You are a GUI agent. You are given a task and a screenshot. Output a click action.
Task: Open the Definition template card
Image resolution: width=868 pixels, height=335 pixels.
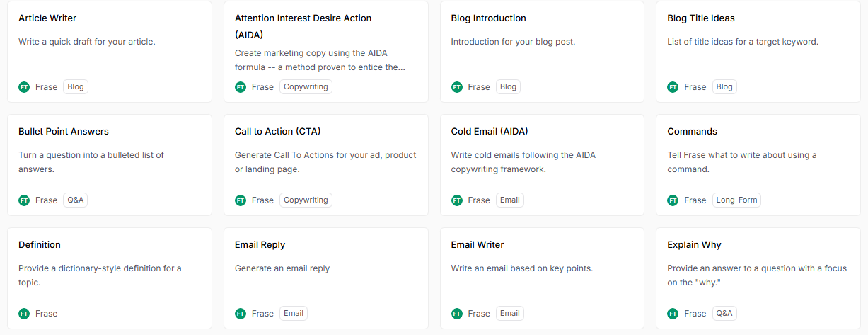pyautogui.click(x=110, y=278)
